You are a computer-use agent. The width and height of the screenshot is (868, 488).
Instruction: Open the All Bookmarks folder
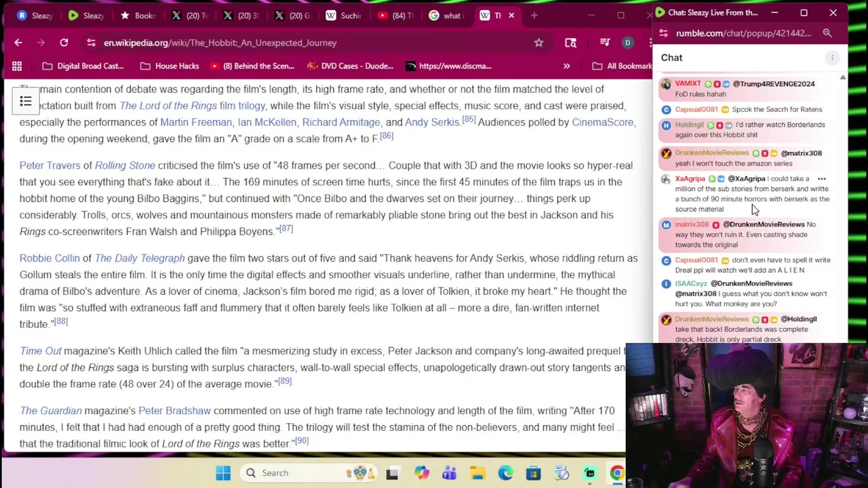click(623, 66)
